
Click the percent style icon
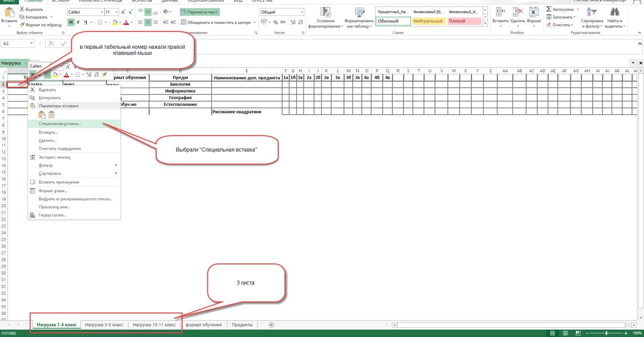coord(275,22)
